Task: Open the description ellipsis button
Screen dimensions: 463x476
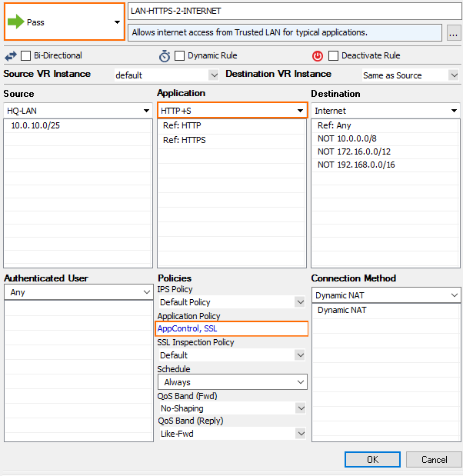Action: click(x=453, y=32)
